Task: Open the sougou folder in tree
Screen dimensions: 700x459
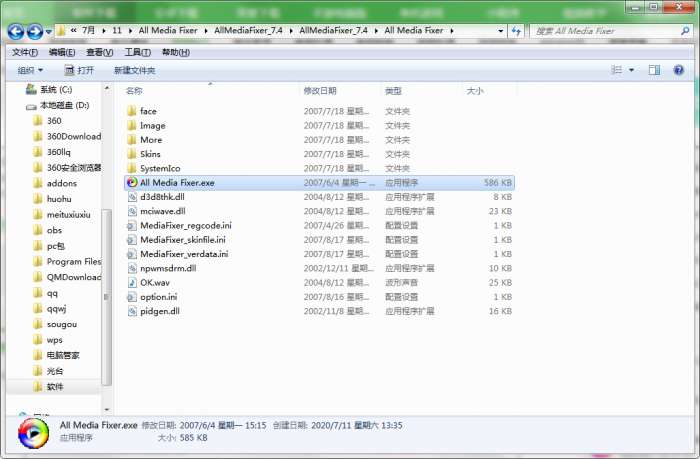Action: (55, 324)
